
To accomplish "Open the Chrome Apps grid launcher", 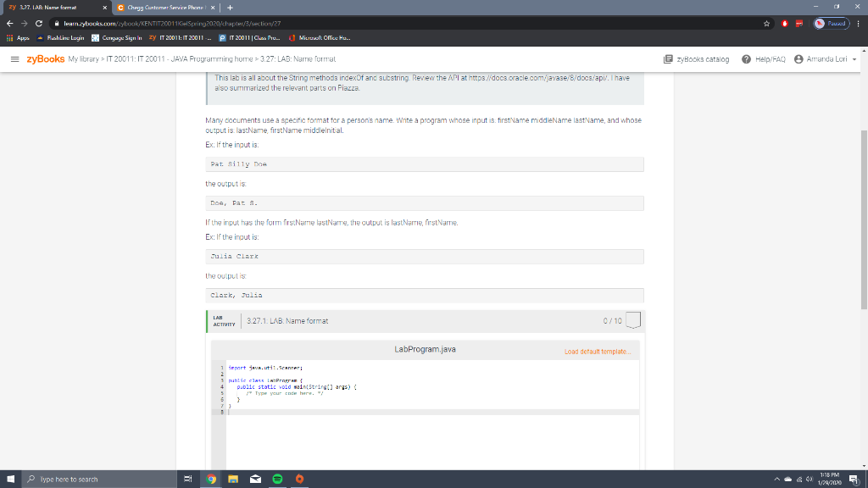I will [x=11, y=38].
